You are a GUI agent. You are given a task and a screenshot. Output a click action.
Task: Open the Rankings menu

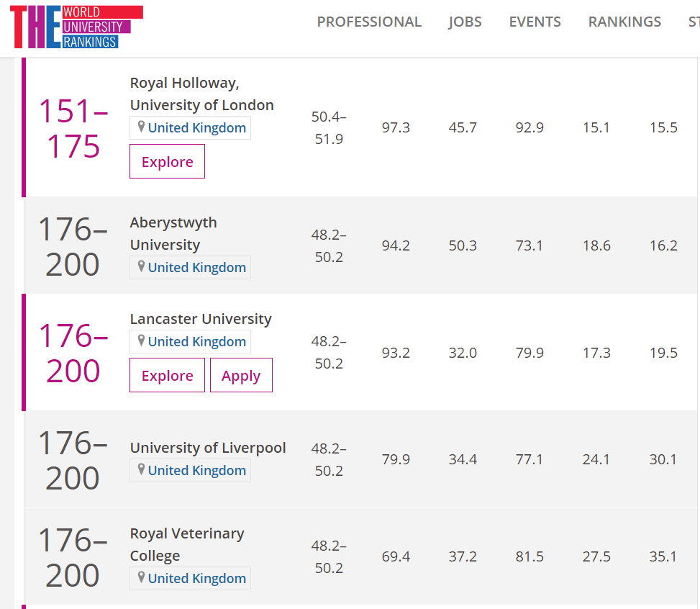(624, 22)
